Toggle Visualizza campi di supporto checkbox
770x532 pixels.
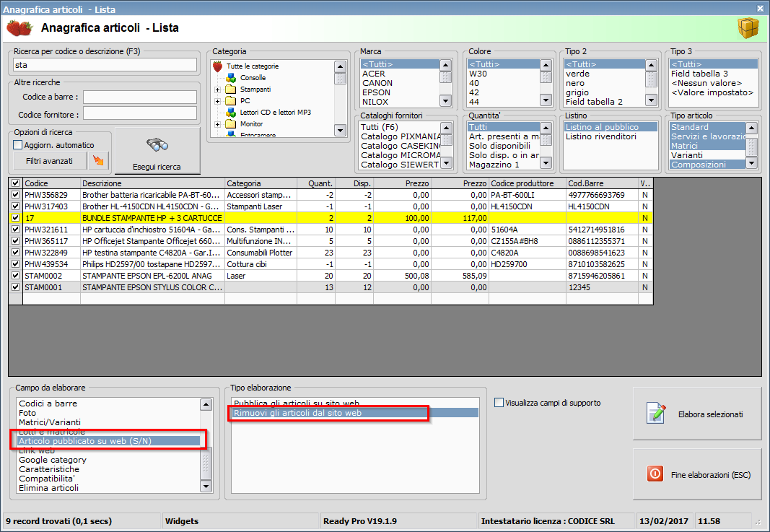tap(499, 403)
